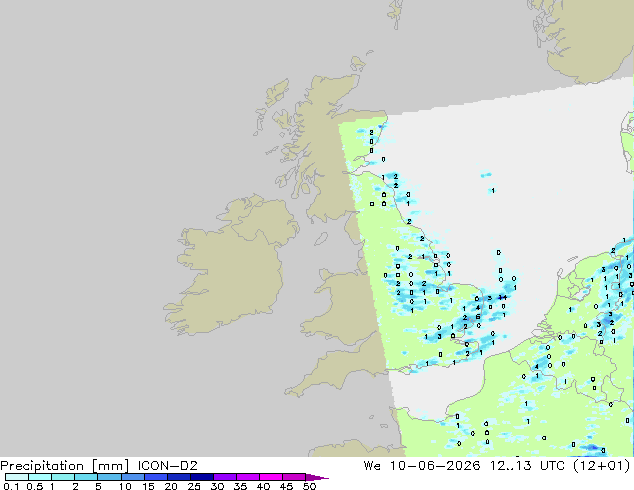Click the 25–30 mm dark navy legend box
Screen dimensions: 634x490
coord(202,477)
